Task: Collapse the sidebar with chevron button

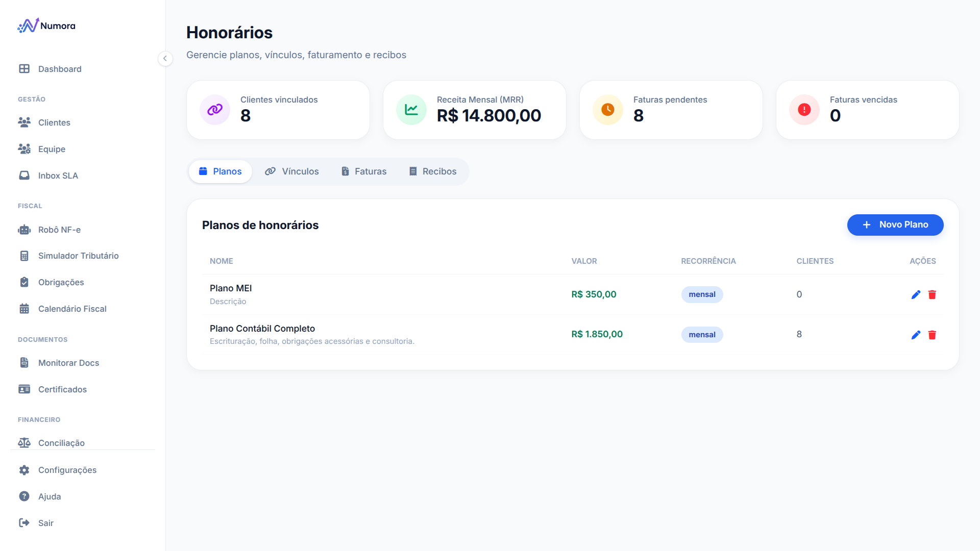Action: click(165, 59)
